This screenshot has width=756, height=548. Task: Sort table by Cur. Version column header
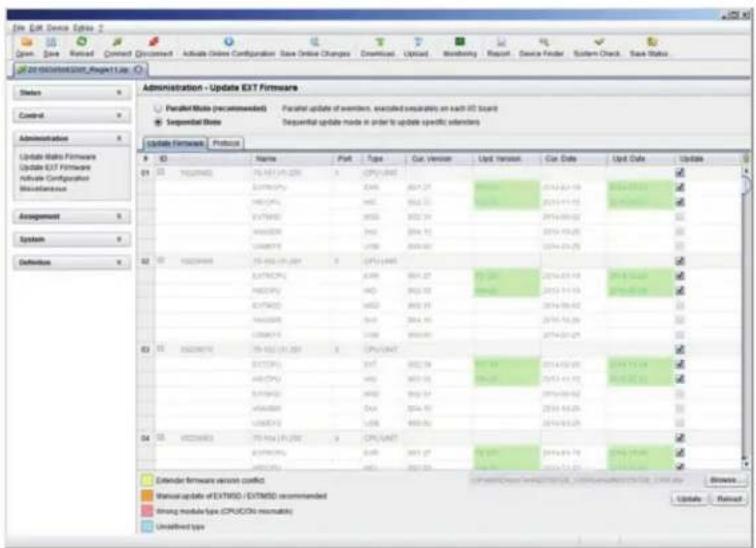click(440, 159)
